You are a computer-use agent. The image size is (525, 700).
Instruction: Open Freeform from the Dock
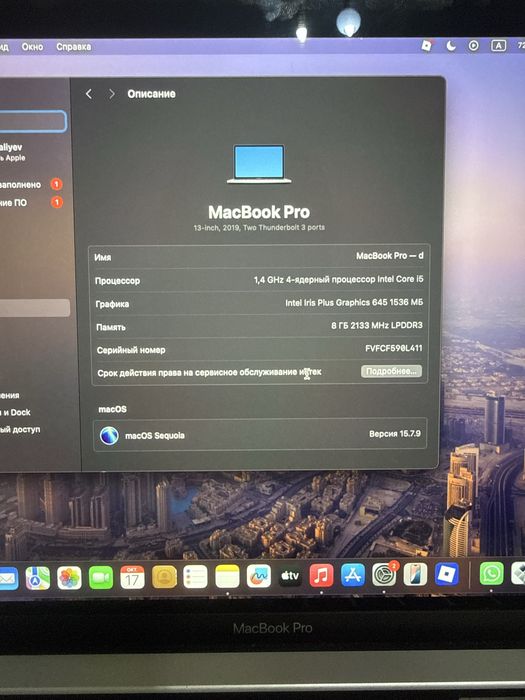point(259,576)
